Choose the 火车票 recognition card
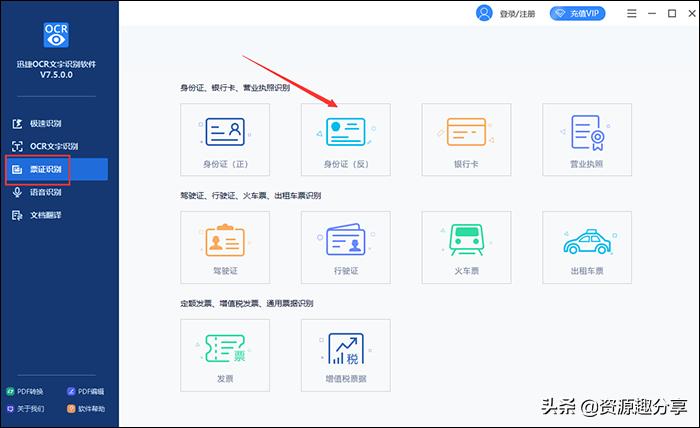 click(x=466, y=247)
